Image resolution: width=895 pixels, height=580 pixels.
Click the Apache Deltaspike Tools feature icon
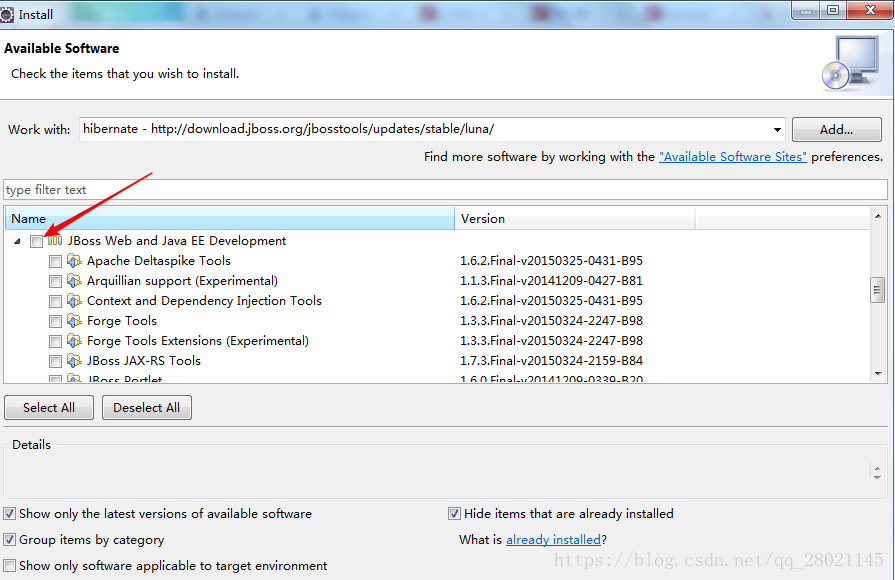click(74, 261)
